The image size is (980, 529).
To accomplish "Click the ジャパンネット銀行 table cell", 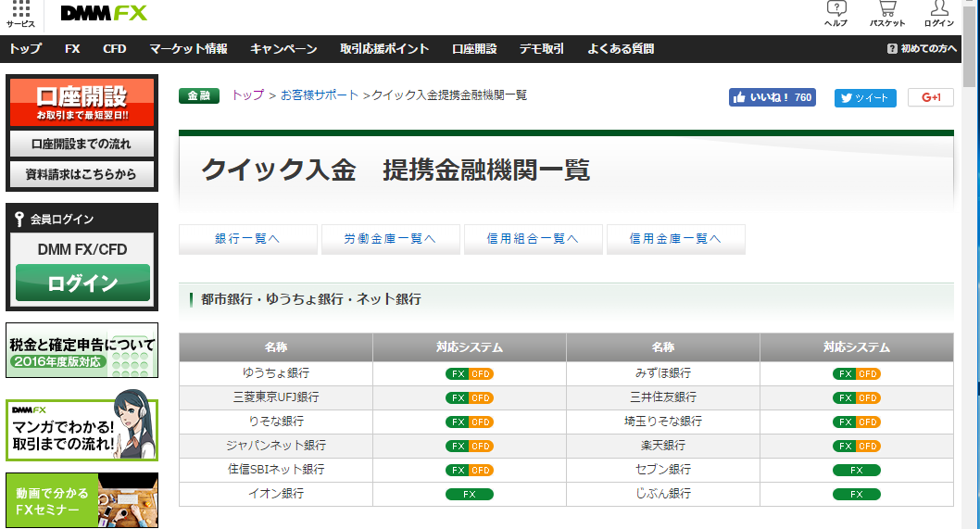I will [x=276, y=446].
